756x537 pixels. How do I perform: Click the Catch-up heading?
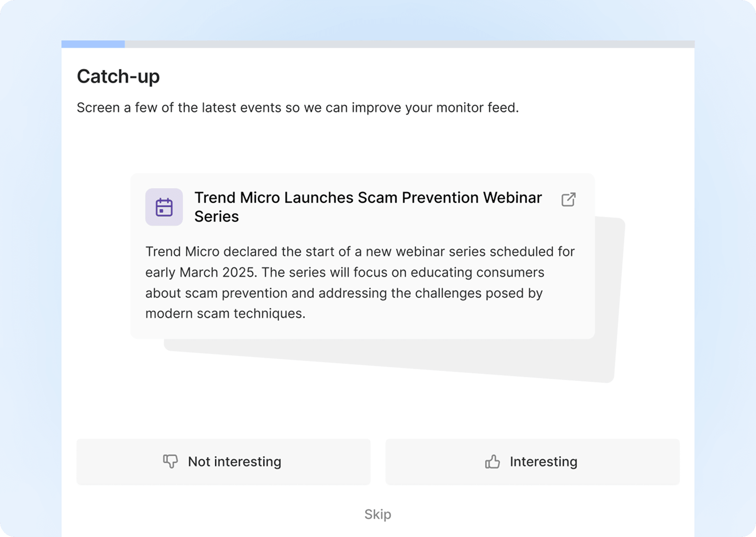118,76
